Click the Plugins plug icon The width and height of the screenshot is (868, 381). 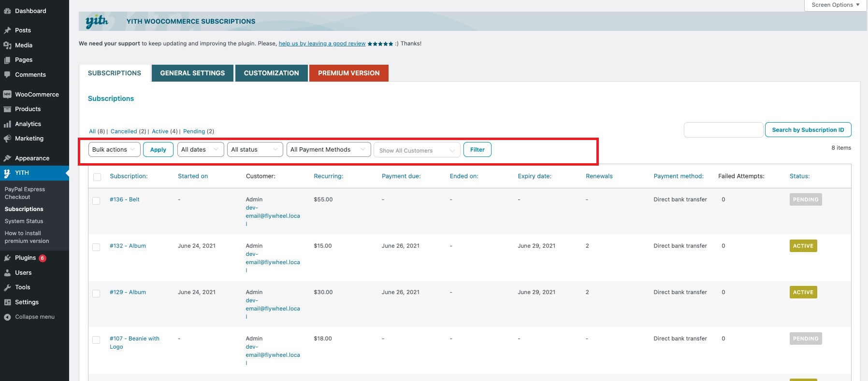(x=7, y=258)
